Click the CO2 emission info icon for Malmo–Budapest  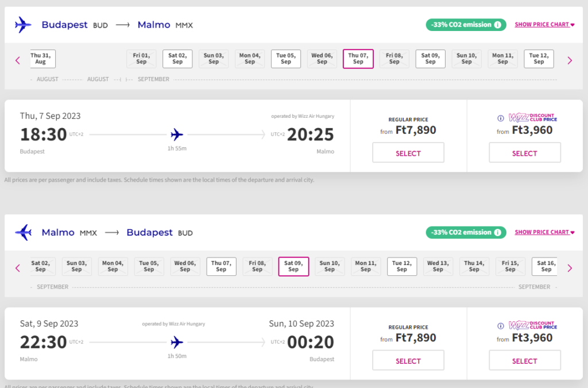(498, 233)
